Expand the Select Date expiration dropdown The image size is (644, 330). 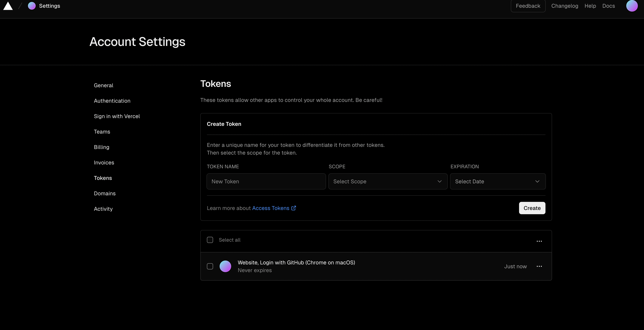(x=497, y=181)
